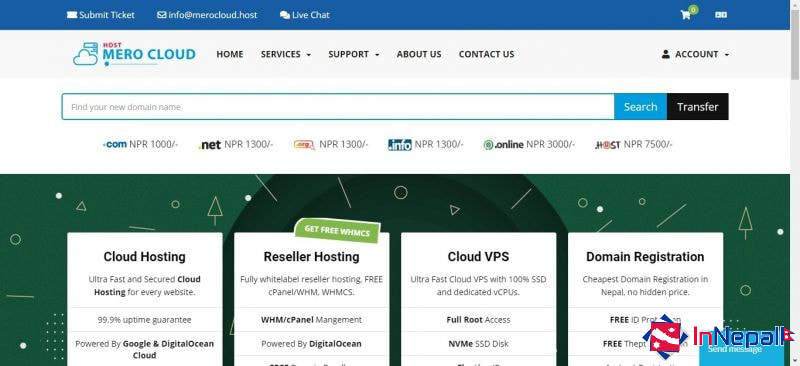The height and width of the screenshot is (366, 800).
Task: Click the Reseller Hosting card title
Action: pyautogui.click(x=311, y=257)
